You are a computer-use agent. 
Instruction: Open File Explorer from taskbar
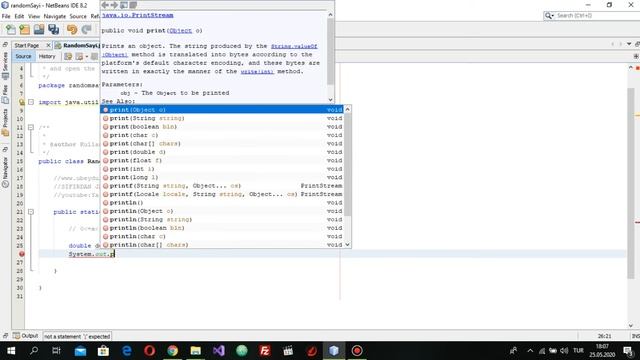(196, 351)
